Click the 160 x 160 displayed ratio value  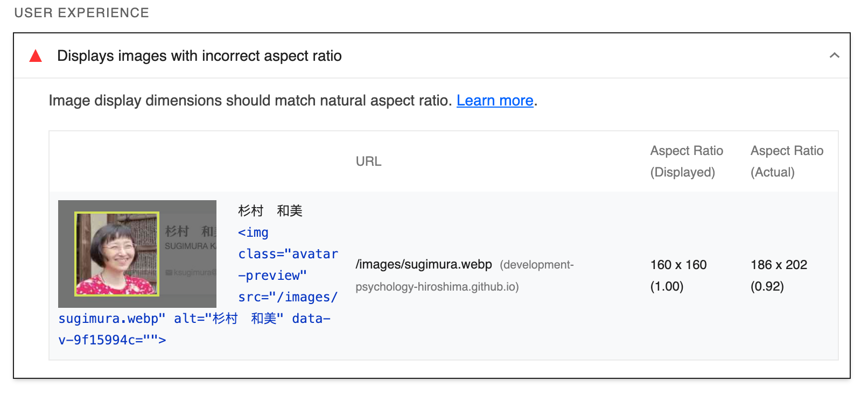click(678, 264)
